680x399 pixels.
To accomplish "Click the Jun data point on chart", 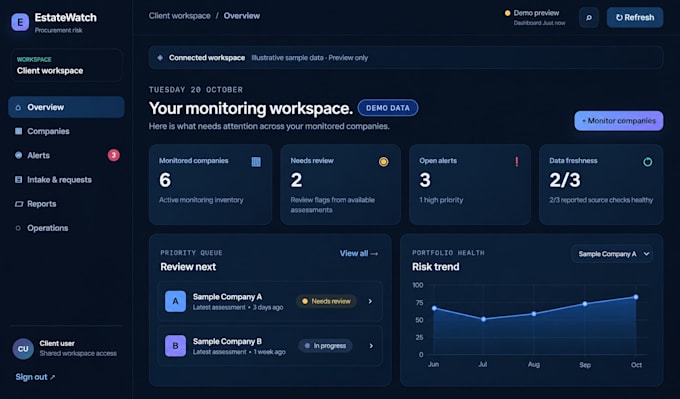I will click(x=434, y=308).
